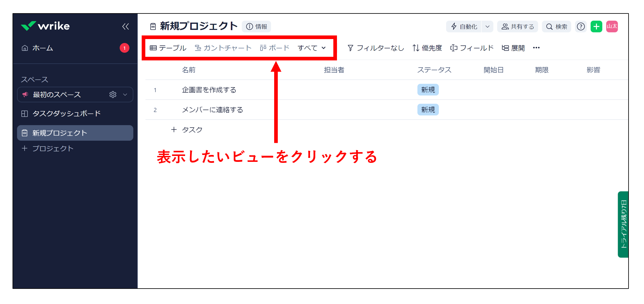Click the green plus icon to create new
The image size is (644, 304).
[x=596, y=27]
